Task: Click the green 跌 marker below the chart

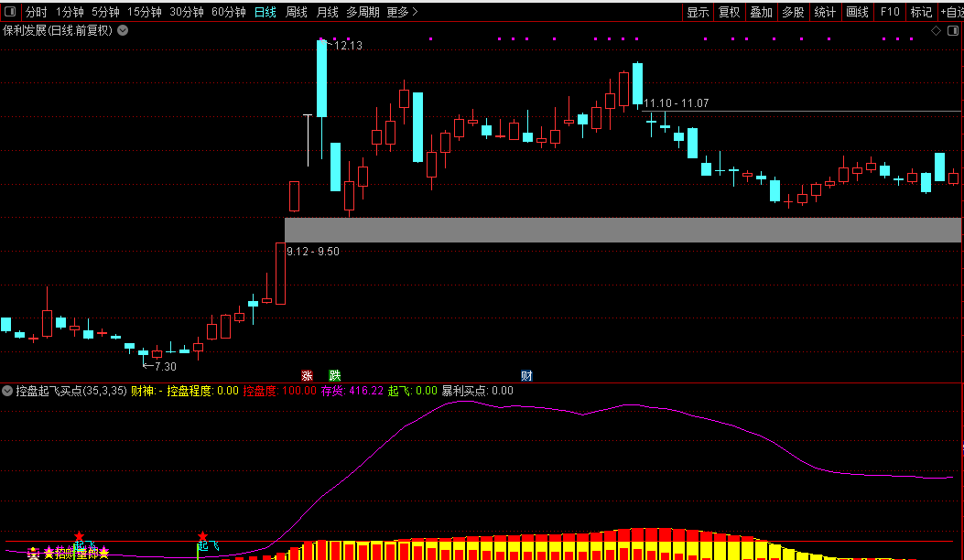Action: [334, 375]
